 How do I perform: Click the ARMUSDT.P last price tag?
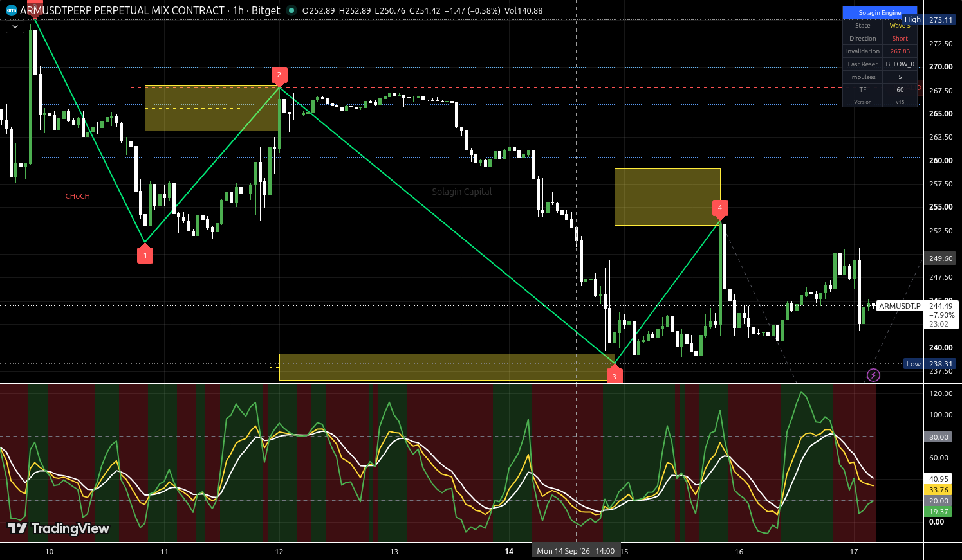[900, 306]
